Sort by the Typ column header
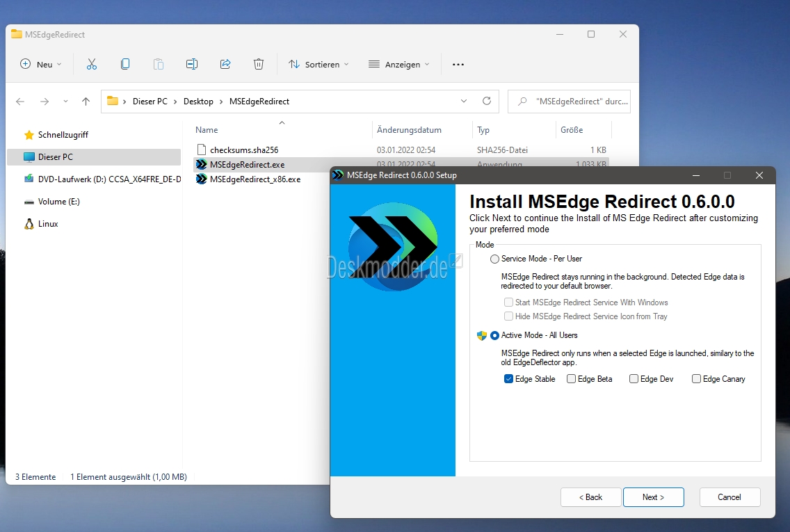 click(x=483, y=130)
